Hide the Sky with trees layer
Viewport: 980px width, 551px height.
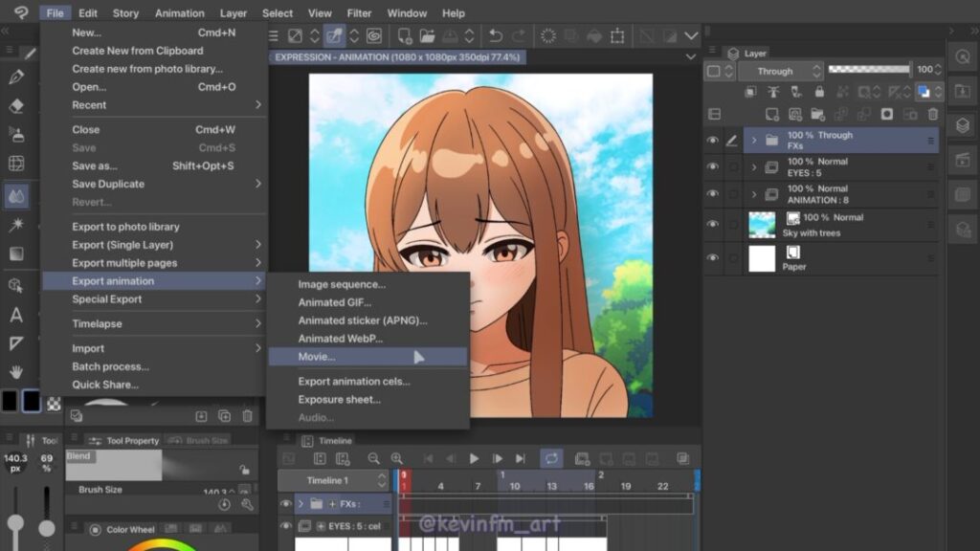(712, 224)
